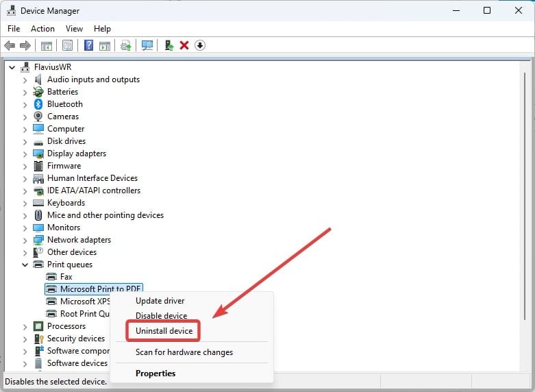Viewport: 535px width, 392px height.
Task: Click the Security devices key icon
Action: [39, 339]
